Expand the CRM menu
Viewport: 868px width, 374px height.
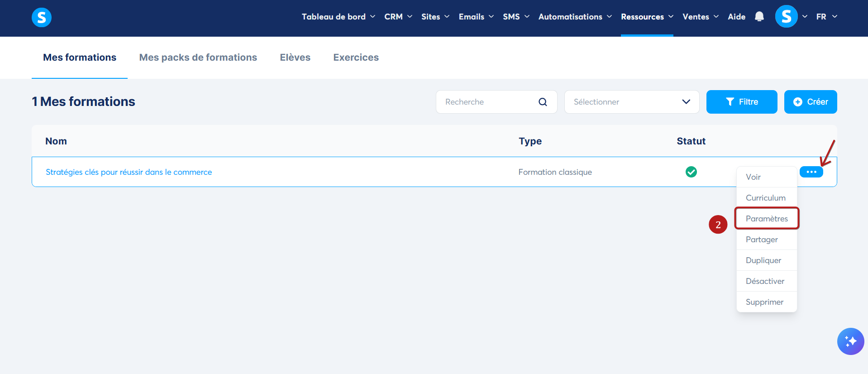pyautogui.click(x=398, y=17)
